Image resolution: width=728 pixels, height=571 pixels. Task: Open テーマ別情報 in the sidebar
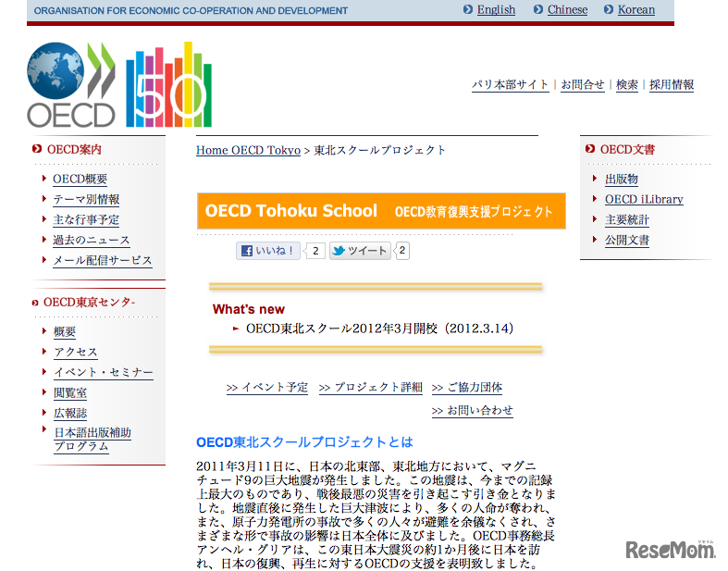(x=86, y=199)
